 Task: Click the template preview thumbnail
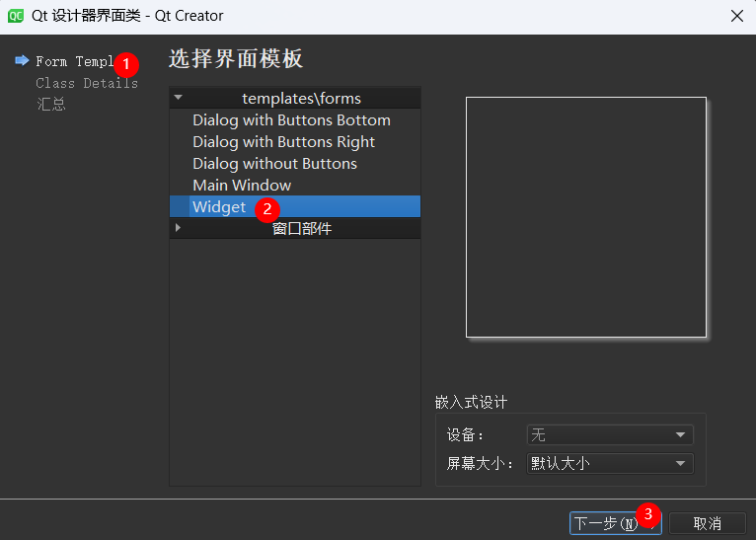click(586, 217)
